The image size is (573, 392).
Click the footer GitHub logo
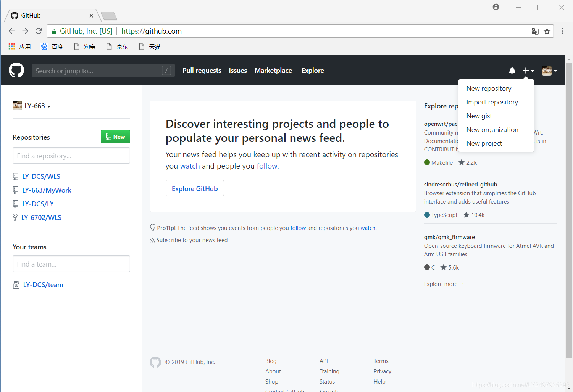tap(155, 362)
